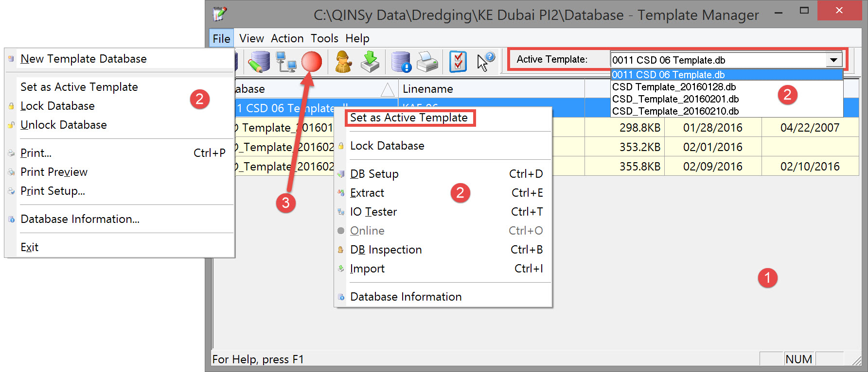Select Import in the context menu
868x372 pixels.
pyautogui.click(x=443, y=269)
